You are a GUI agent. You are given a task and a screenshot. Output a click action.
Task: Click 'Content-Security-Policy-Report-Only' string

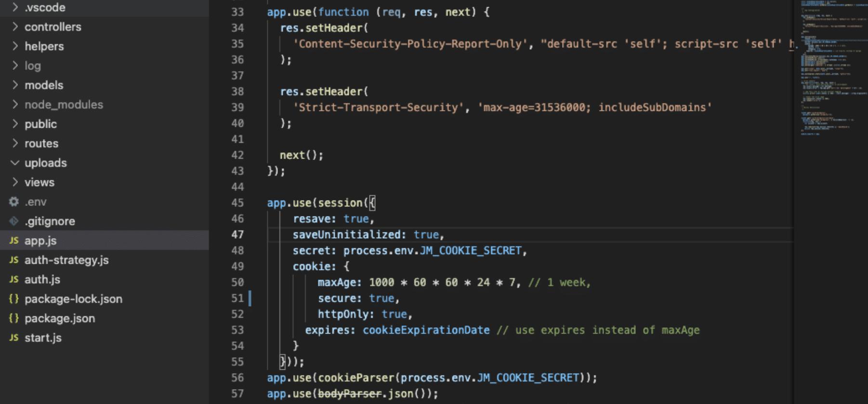[410, 44]
